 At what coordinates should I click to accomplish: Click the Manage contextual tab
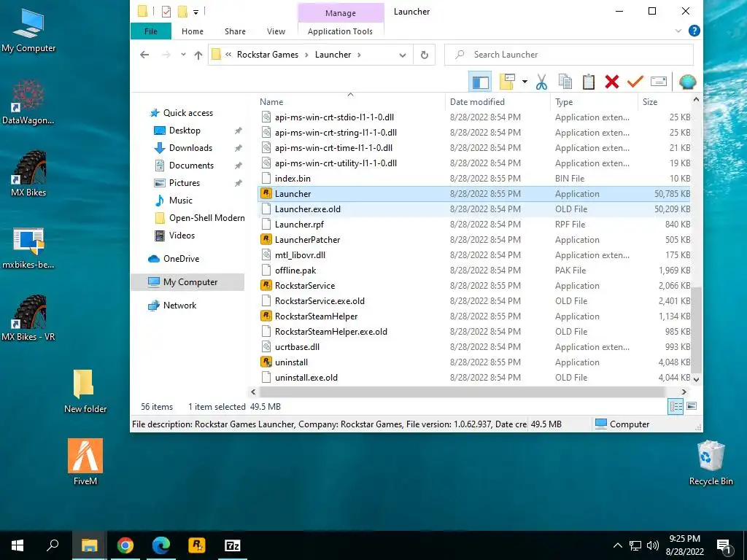tap(341, 13)
